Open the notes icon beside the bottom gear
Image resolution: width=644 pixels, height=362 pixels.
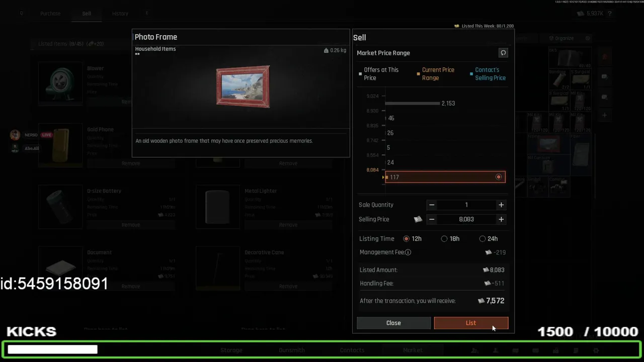pos(576,350)
